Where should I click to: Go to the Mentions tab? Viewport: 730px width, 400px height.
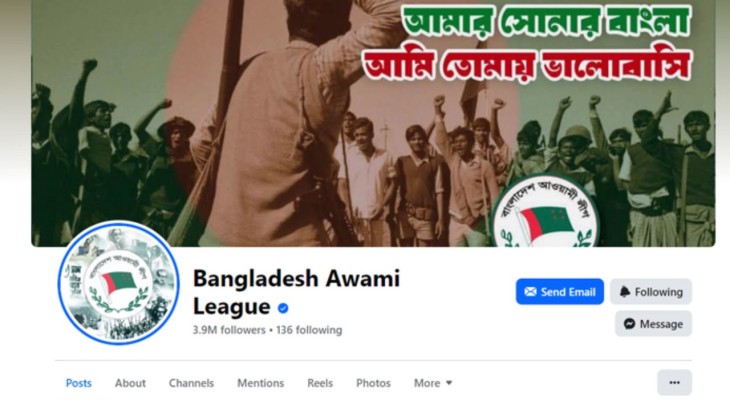[x=261, y=383]
